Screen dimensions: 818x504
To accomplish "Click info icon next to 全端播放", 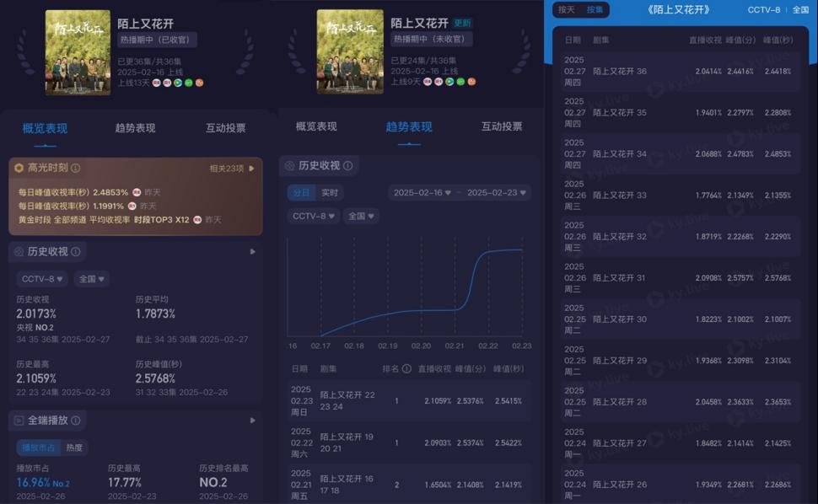I will (x=76, y=420).
